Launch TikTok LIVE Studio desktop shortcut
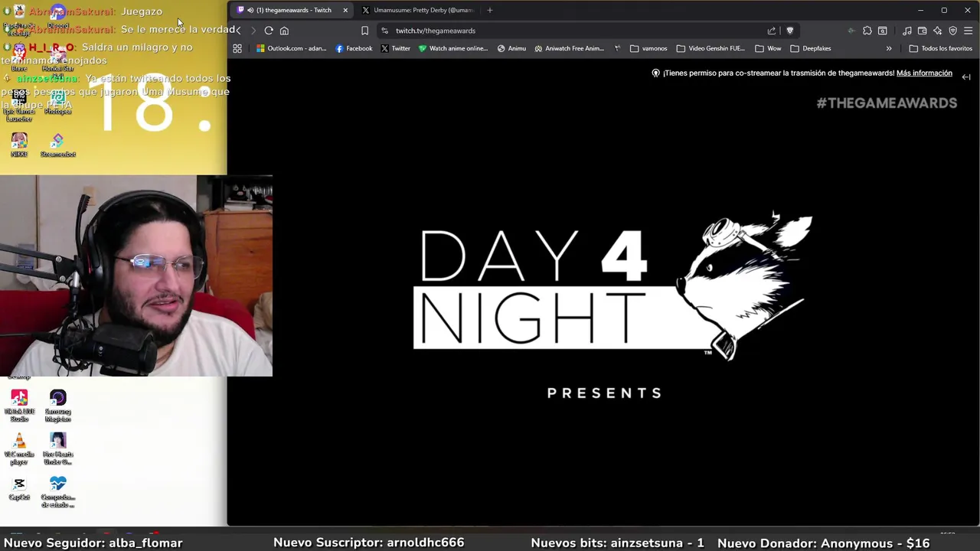 [x=19, y=406]
